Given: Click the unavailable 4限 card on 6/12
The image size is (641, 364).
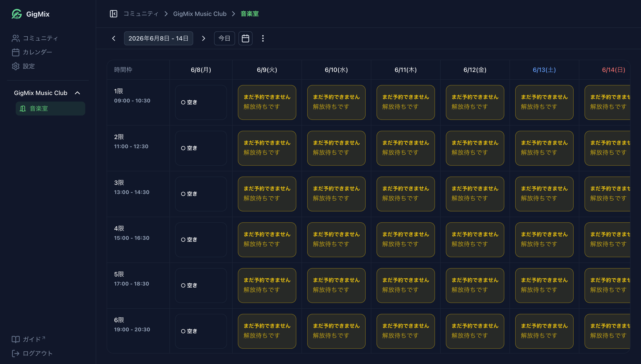Looking at the screenshot, I should [475, 240].
